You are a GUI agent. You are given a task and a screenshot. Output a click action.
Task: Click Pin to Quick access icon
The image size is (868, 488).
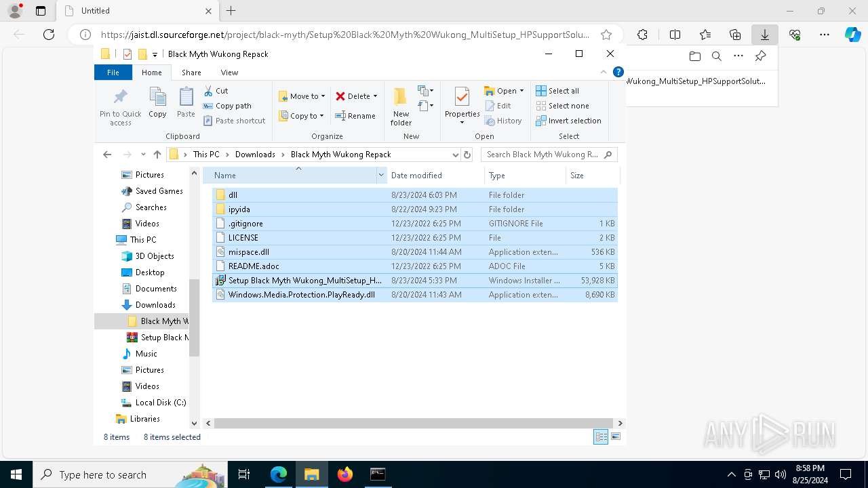click(120, 106)
